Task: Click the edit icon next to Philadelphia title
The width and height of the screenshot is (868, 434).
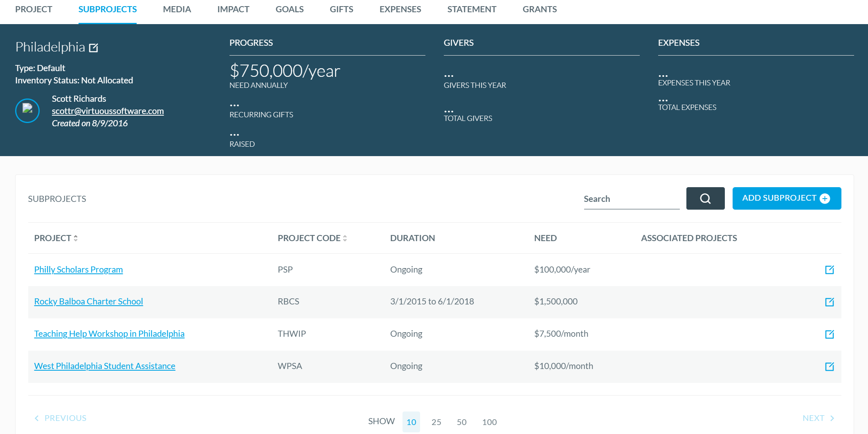Action: click(94, 48)
